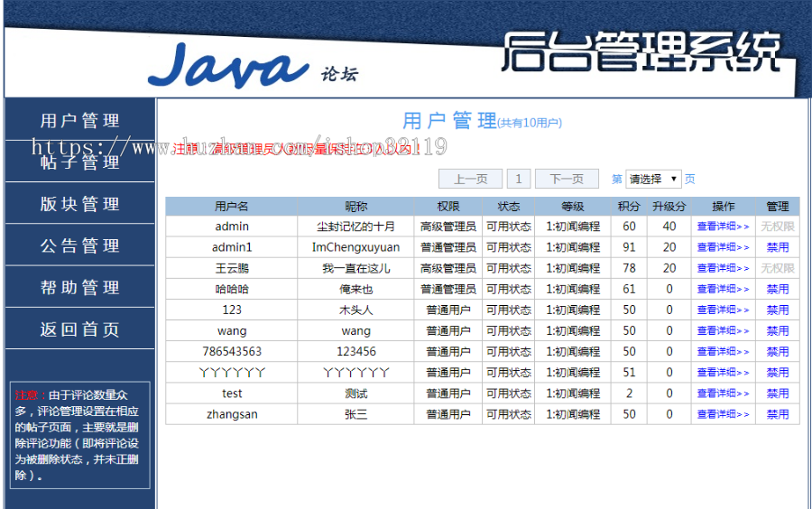
Task: Click the 用户管理 page title
Action: (449, 121)
